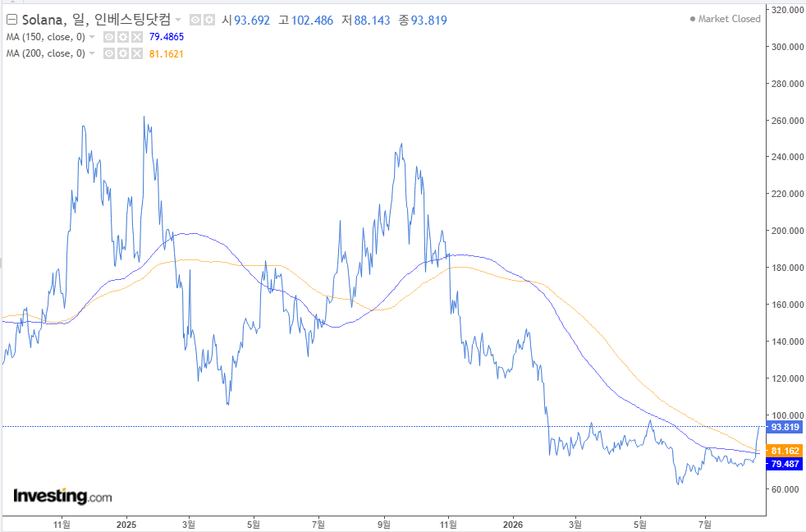
Task: Click the Market Closed status
Action: [725, 19]
